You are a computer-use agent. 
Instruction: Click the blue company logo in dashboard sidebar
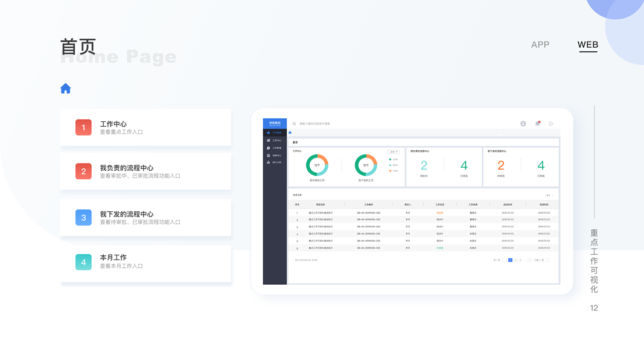[x=275, y=124]
